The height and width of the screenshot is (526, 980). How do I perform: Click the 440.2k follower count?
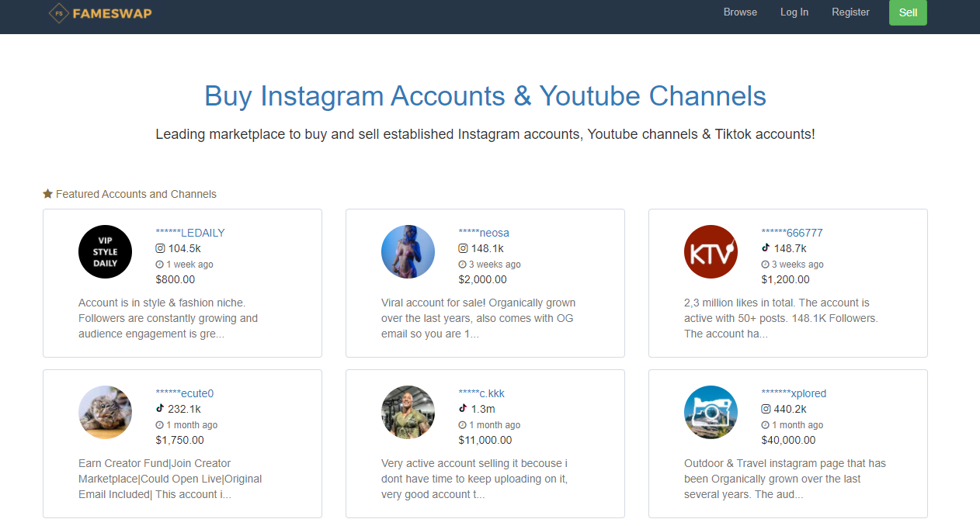coord(791,409)
